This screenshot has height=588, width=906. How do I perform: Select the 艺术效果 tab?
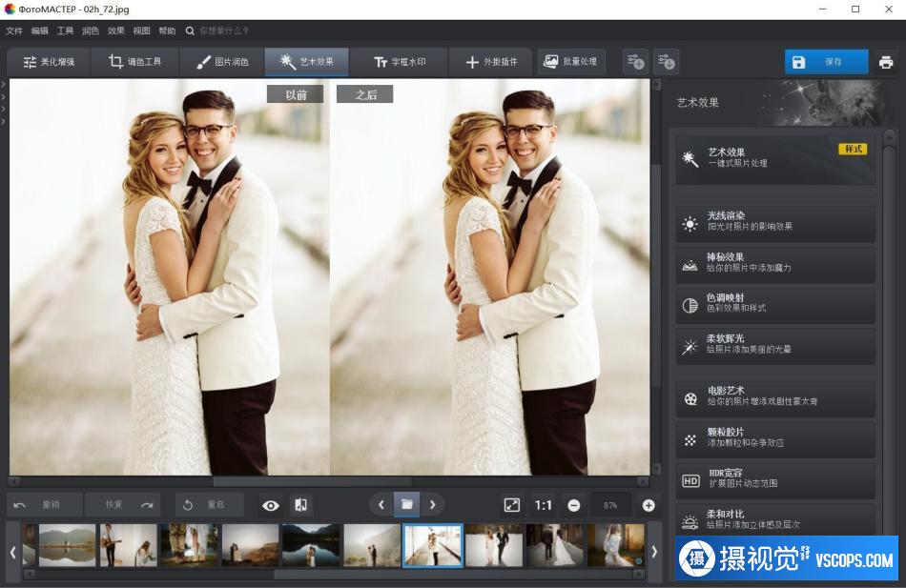tap(306, 62)
